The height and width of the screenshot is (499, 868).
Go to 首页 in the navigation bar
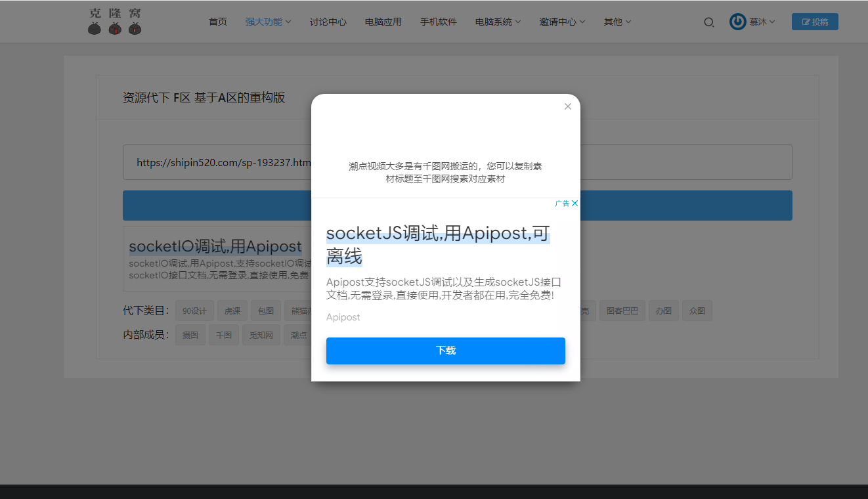pyautogui.click(x=218, y=22)
